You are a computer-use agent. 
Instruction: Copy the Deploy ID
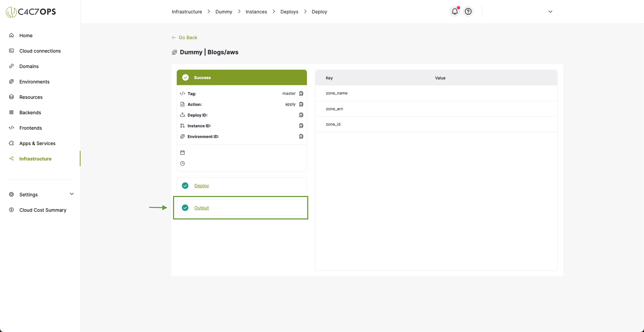click(301, 115)
